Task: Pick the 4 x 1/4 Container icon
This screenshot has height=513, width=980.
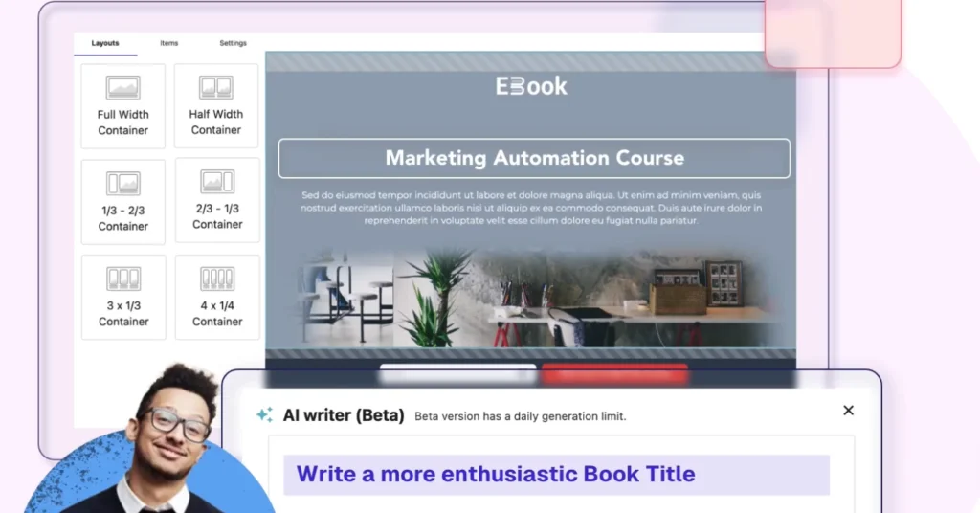Action: pyautogui.click(x=217, y=279)
